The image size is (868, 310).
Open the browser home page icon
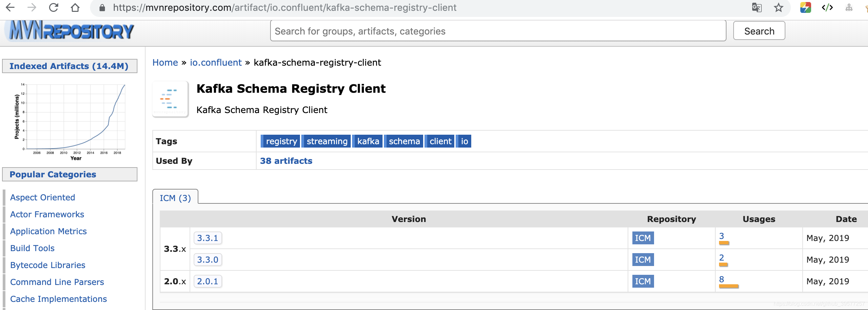[x=75, y=7]
